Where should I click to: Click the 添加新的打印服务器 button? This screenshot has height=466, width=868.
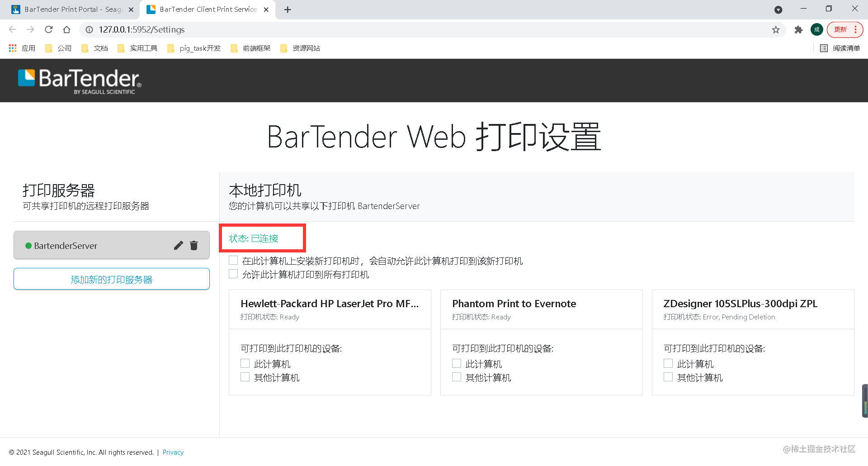coord(111,279)
